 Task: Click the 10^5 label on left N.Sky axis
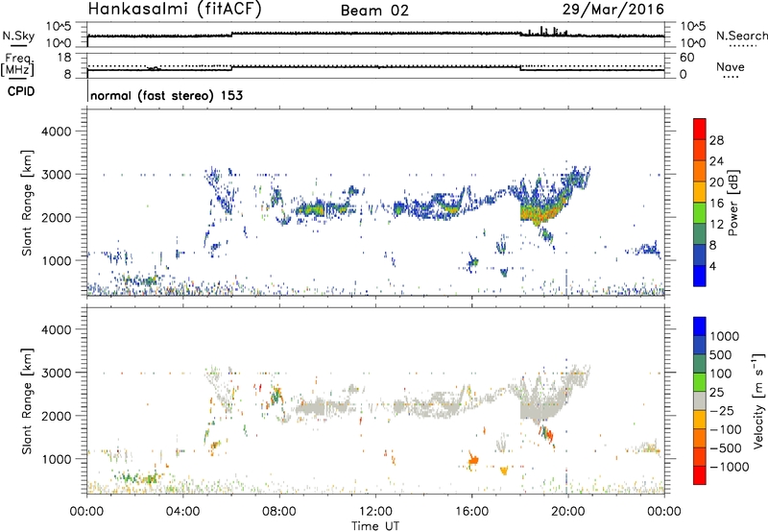(59, 27)
